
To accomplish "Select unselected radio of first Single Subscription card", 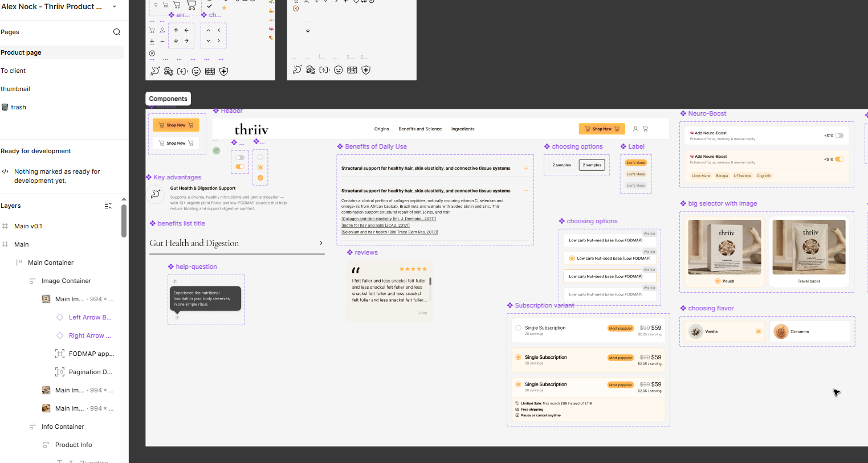I will point(518,328).
